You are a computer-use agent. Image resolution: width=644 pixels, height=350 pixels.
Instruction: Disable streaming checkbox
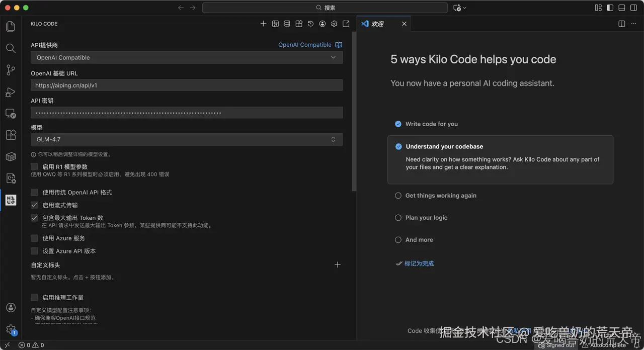(34, 205)
